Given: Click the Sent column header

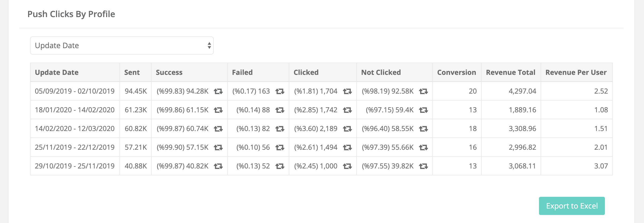Looking at the screenshot, I should [132, 72].
